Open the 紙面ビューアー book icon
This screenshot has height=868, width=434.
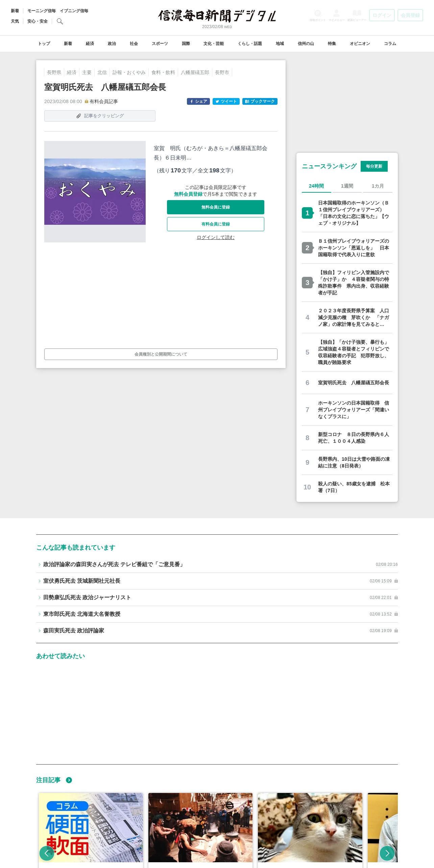(x=357, y=15)
